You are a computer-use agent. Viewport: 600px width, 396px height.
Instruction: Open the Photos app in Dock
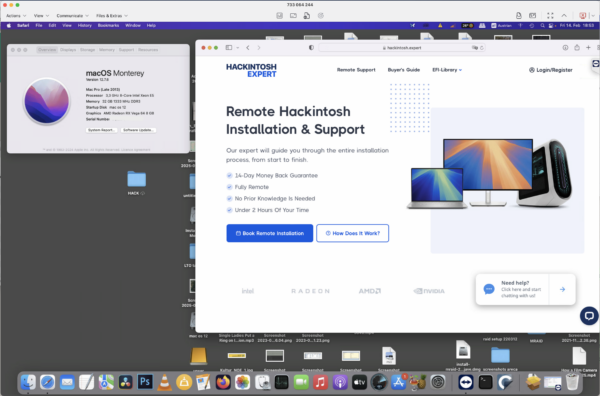[243, 382]
